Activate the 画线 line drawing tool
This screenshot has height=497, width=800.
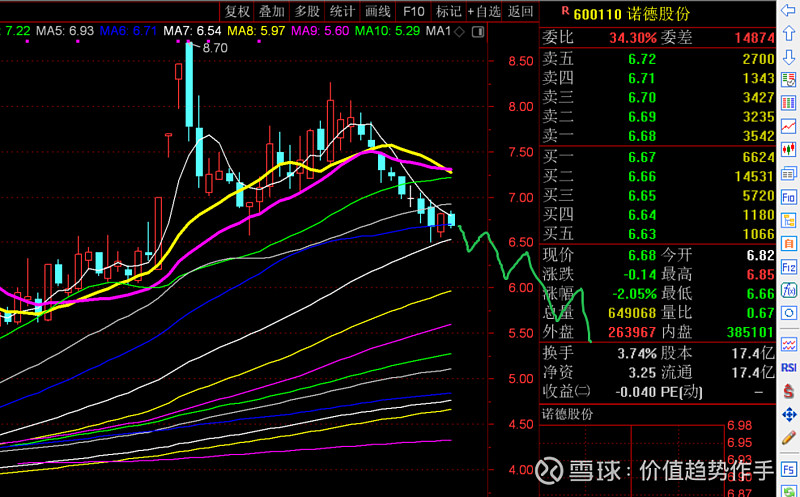pos(378,11)
